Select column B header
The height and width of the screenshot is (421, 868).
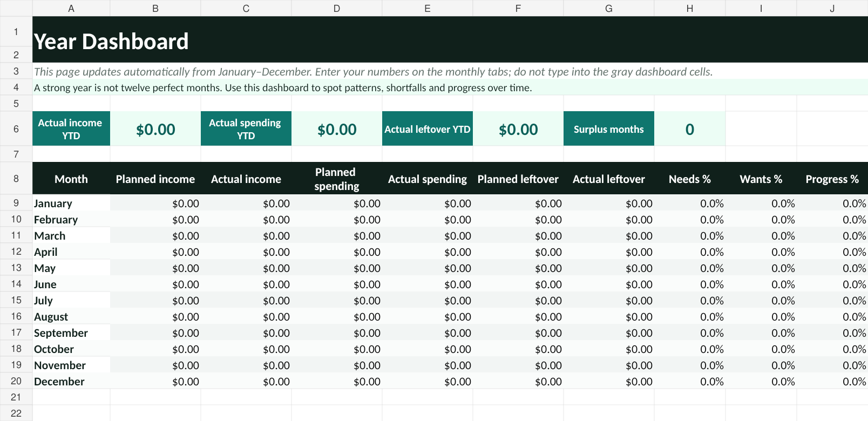point(155,8)
